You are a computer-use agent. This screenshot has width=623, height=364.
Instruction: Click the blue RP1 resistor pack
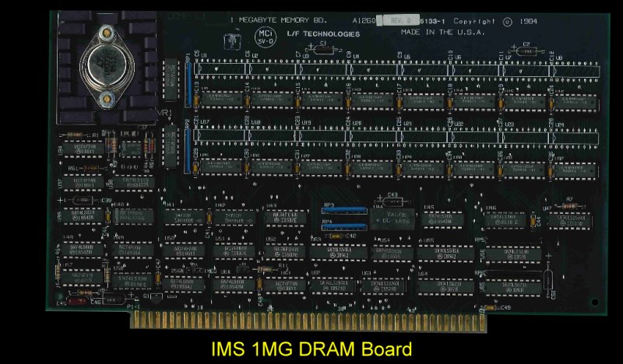[x=188, y=84]
